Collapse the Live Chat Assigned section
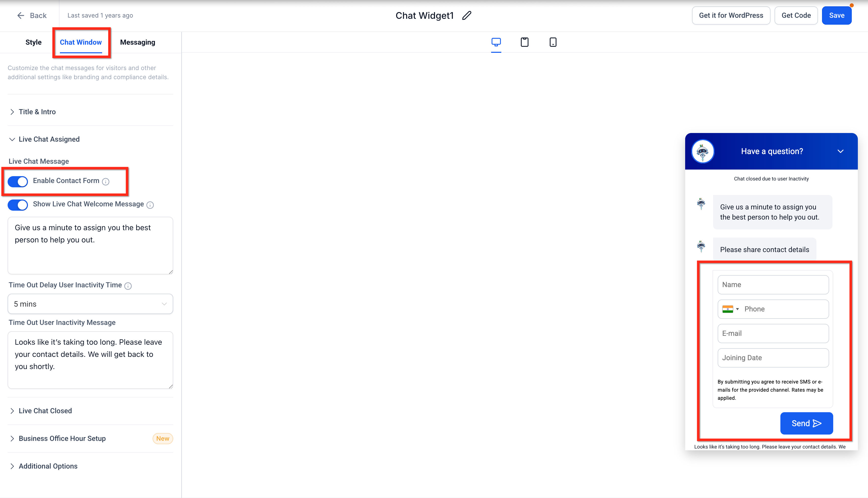The height and width of the screenshot is (498, 868). [49, 139]
